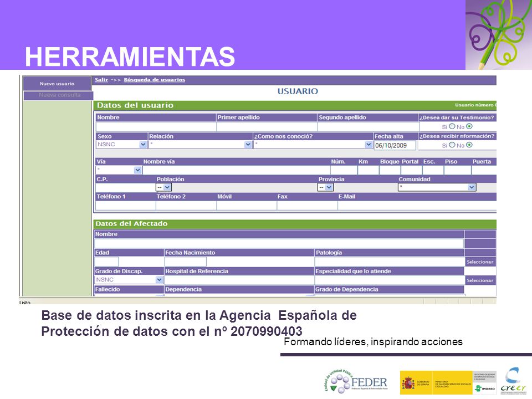Click the Primer apellido field
532x399 pixels.
coord(267,126)
